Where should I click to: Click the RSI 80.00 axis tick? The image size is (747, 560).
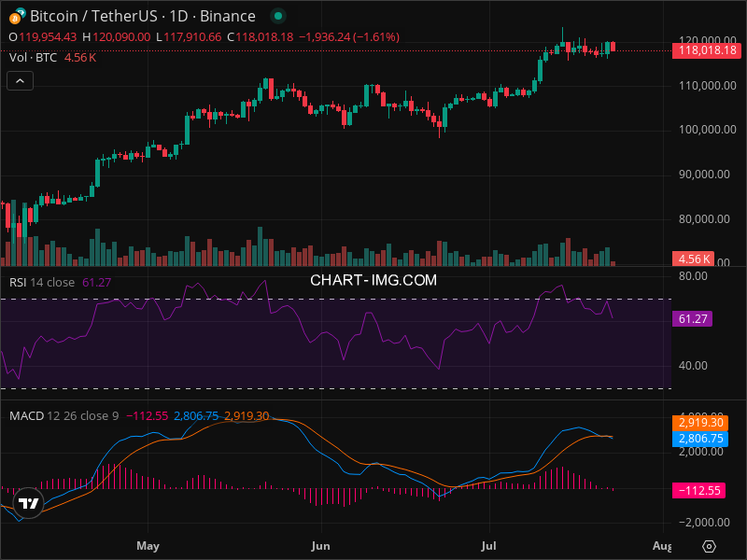point(693,276)
